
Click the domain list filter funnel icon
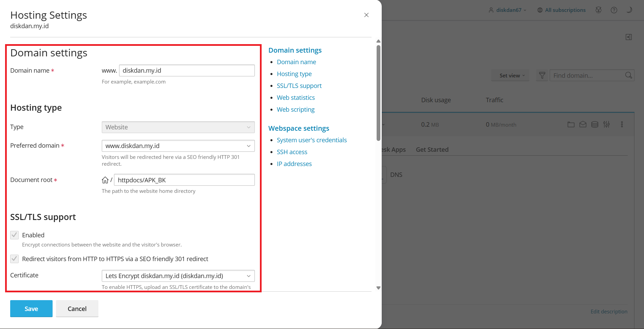point(542,75)
